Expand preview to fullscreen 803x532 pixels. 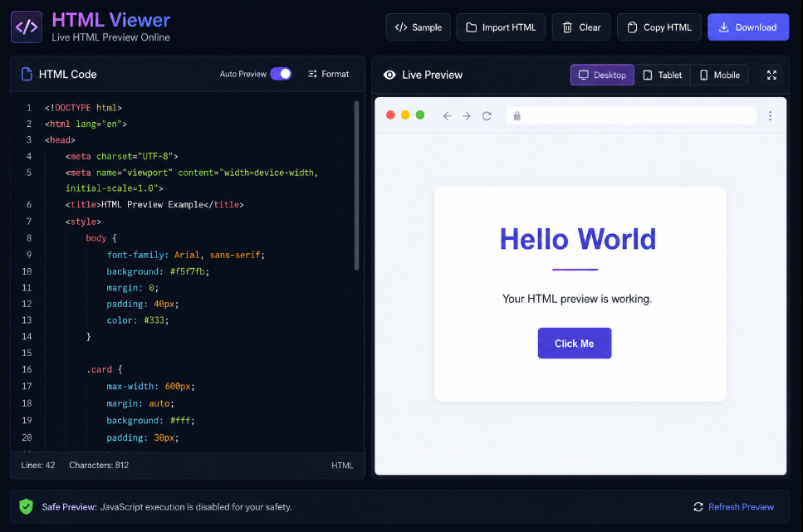(x=771, y=75)
